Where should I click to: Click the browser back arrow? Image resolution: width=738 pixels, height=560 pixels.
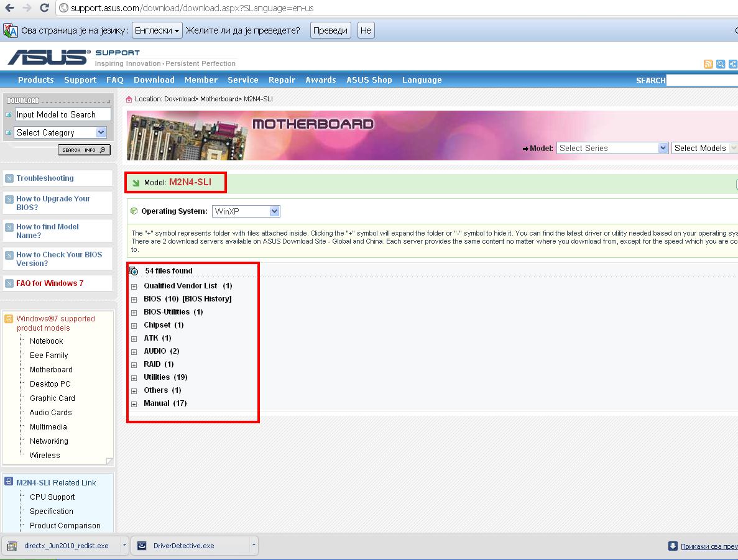pyautogui.click(x=9, y=8)
